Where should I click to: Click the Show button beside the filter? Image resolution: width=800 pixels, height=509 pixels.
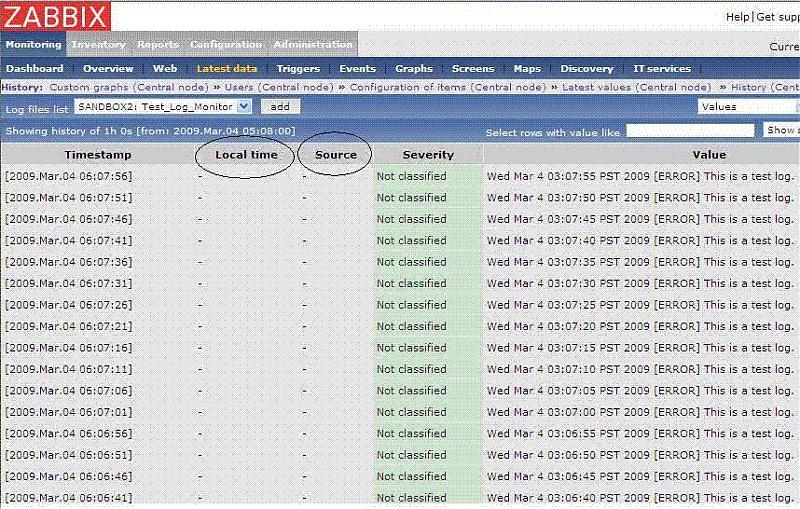[x=781, y=131]
